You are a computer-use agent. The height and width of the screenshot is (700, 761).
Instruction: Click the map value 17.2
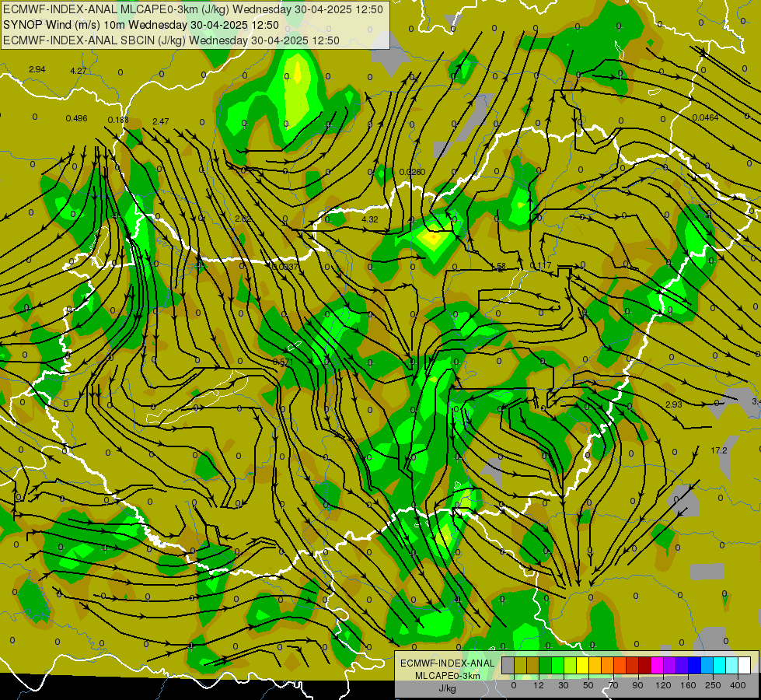(x=719, y=451)
